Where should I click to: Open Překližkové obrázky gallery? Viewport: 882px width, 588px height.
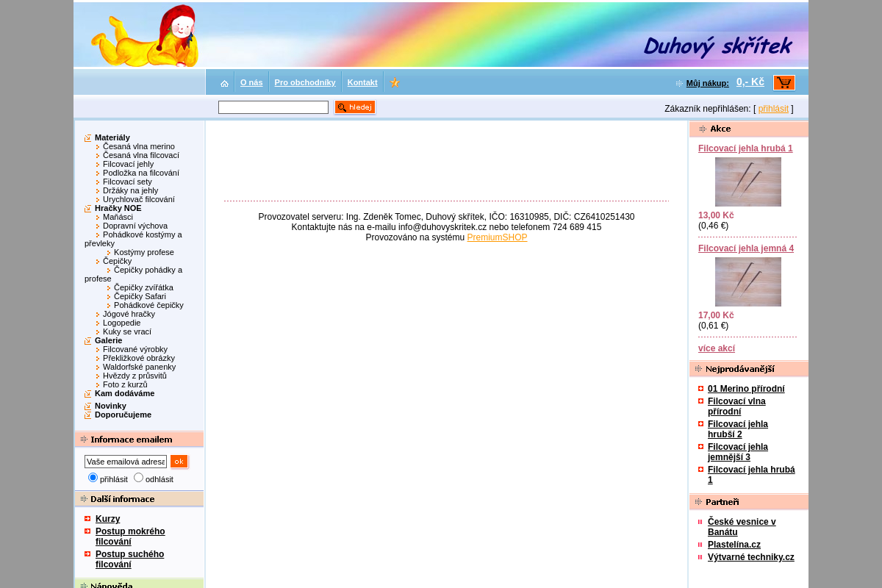pyautogui.click(x=139, y=358)
